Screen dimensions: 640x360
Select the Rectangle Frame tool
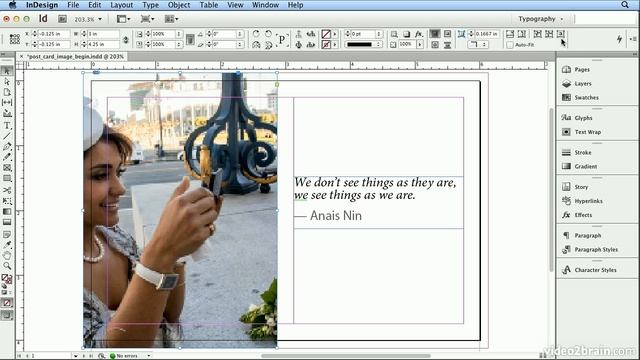coord(7,168)
